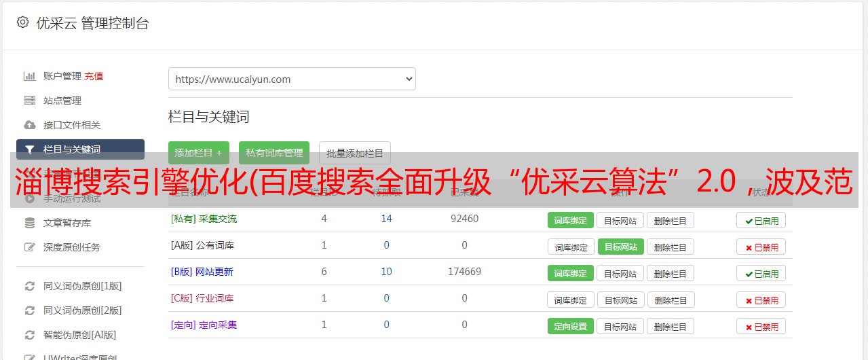
Task: Click the 批量添加栏目 button
Action: 355,153
